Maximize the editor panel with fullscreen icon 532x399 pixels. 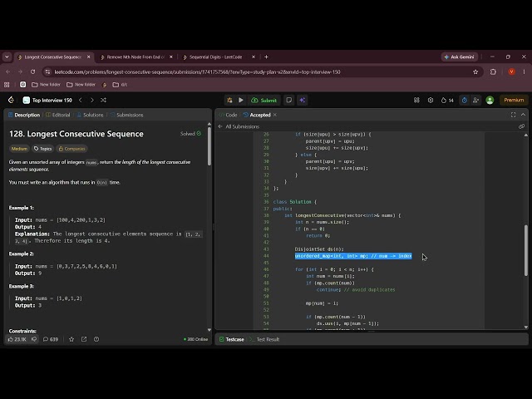(x=513, y=115)
